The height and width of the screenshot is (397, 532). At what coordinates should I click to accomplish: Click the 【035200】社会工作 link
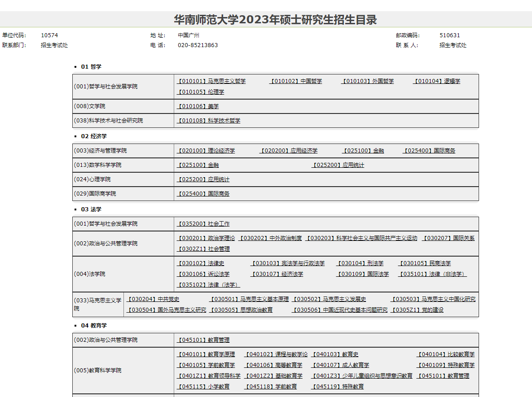click(x=203, y=224)
